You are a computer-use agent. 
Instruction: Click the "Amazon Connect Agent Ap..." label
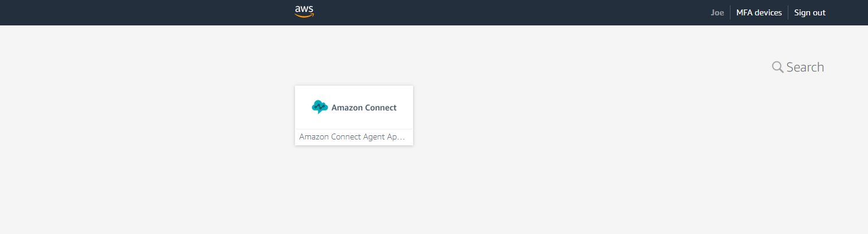352,136
